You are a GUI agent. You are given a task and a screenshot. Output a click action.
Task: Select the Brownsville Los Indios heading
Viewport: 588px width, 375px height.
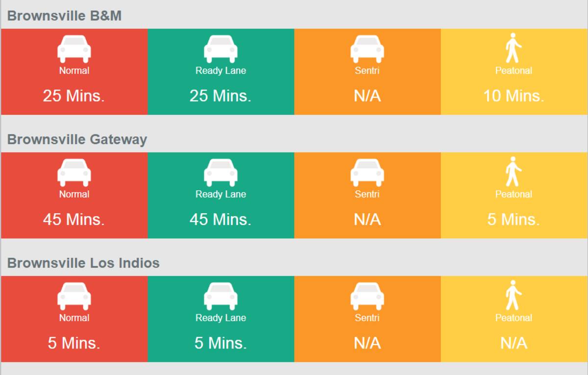point(83,263)
